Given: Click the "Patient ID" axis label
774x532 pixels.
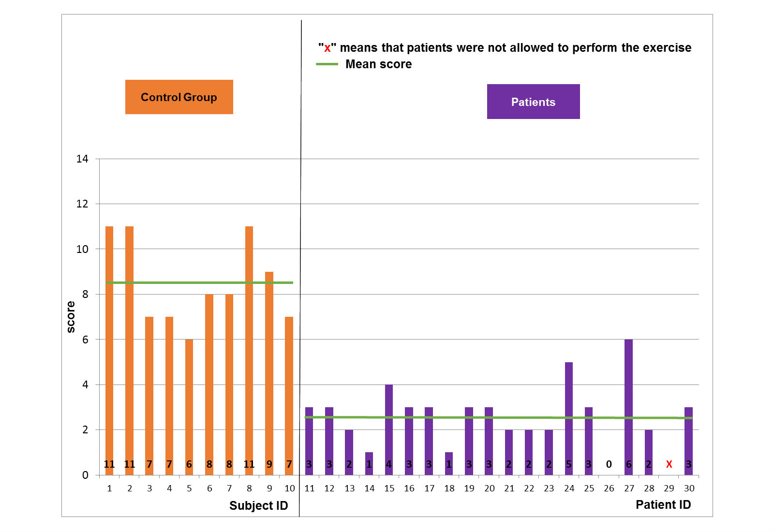Looking at the screenshot, I should tap(663, 504).
